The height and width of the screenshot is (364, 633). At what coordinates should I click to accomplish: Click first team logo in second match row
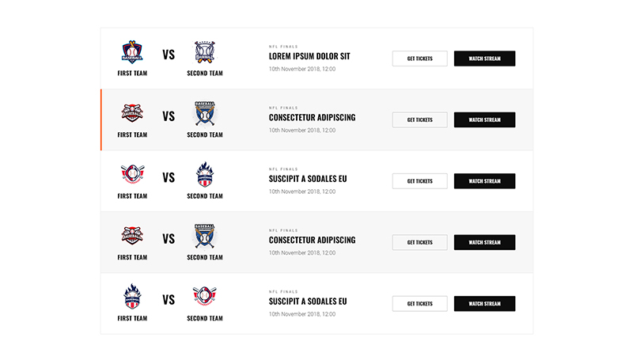click(132, 113)
